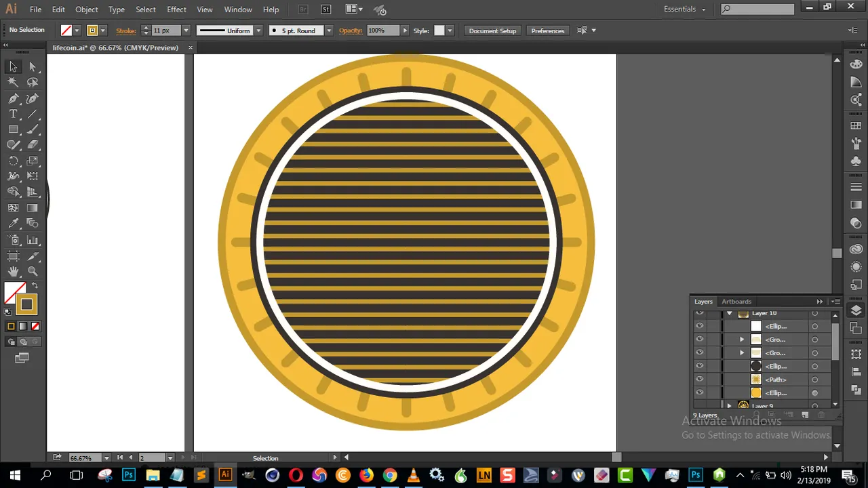The width and height of the screenshot is (868, 488).
Task: Open the Stroke panel link
Action: 126,30
